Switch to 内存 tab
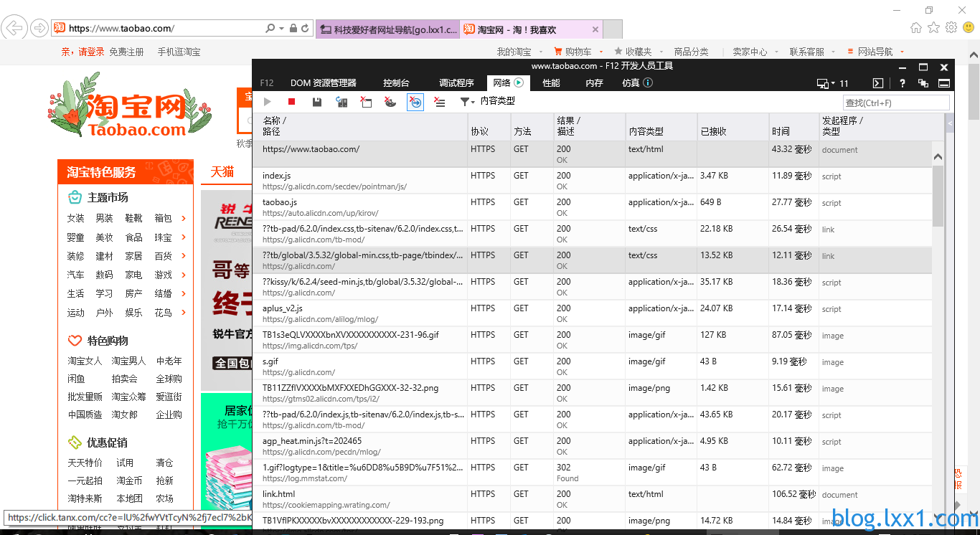This screenshot has height=535, width=980. coord(594,83)
